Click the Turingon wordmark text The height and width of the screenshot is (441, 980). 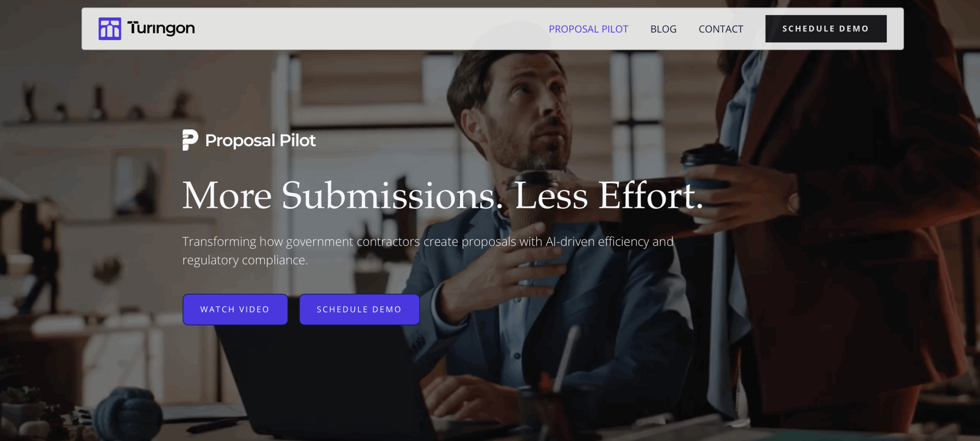click(x=161, y=28)
